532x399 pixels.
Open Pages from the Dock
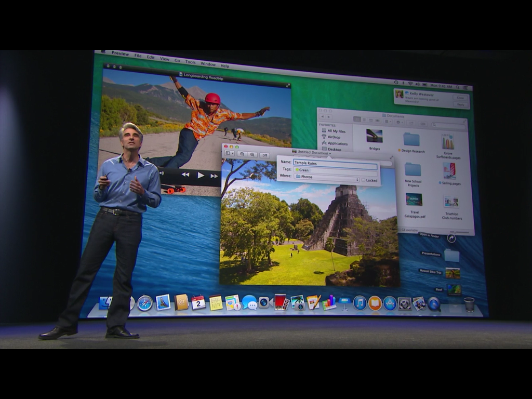tap(313, 302)
